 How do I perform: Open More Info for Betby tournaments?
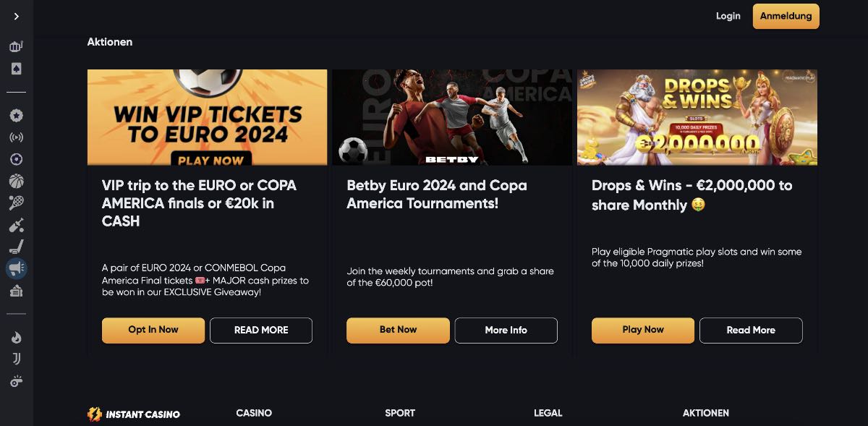[x=506, y=330]
